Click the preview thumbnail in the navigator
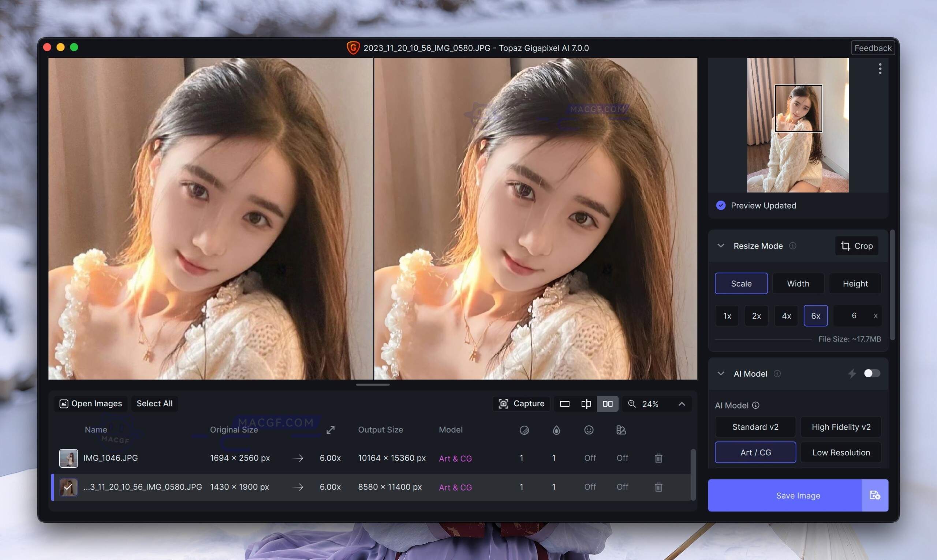 click(798, 124)
